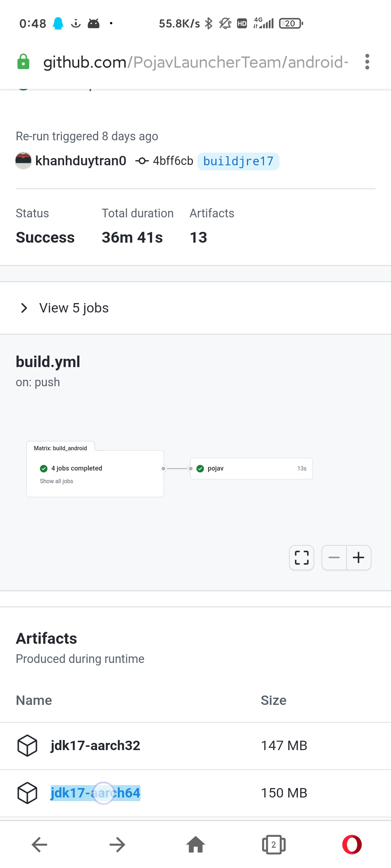The height and width of the screenshot is (868, 391).
Task: Tap the github.com address bar
Action: point(195,62)
